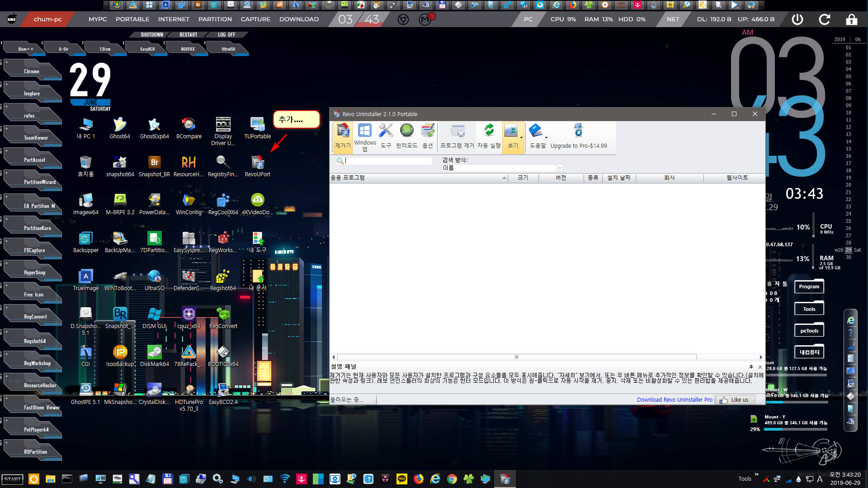Sort by 버전 column header
The width and height of the screenshot is (868, 488).
click(561, 178)
